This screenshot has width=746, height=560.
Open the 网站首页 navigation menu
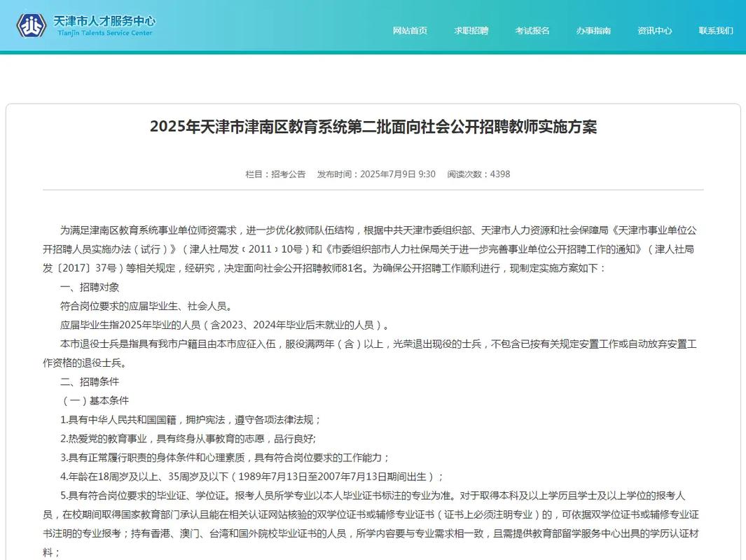(x=410, y=31)
